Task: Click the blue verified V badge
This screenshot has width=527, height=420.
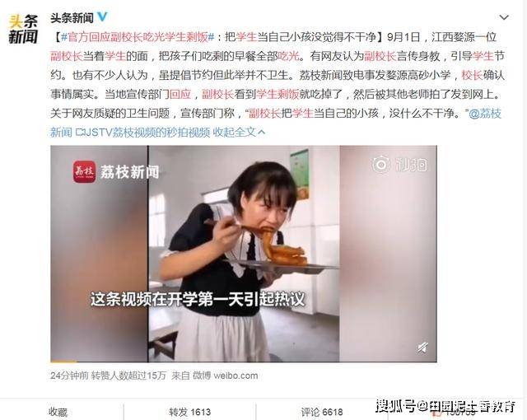Action: 102,16
